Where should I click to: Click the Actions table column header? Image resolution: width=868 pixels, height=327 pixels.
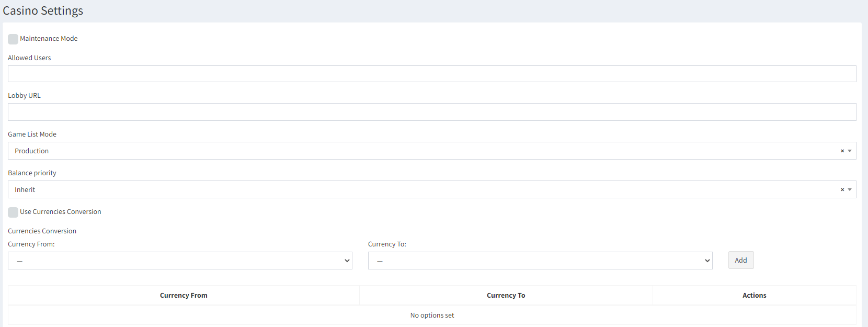coord(754,296)
